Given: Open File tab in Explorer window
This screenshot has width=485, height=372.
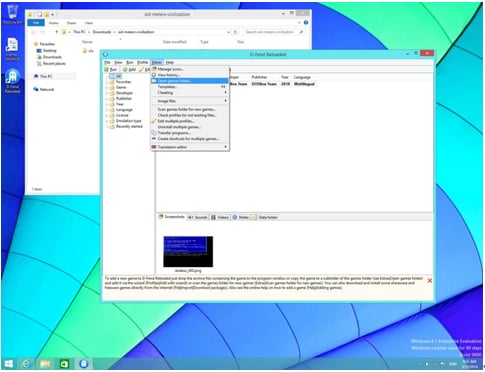Looking at the screenshot, I should 36,23.
